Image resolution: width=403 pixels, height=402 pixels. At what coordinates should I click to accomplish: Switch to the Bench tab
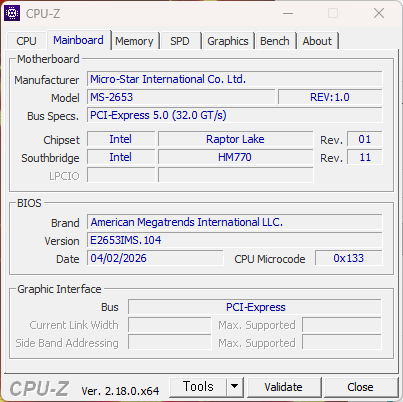click(x=275, y=41)
